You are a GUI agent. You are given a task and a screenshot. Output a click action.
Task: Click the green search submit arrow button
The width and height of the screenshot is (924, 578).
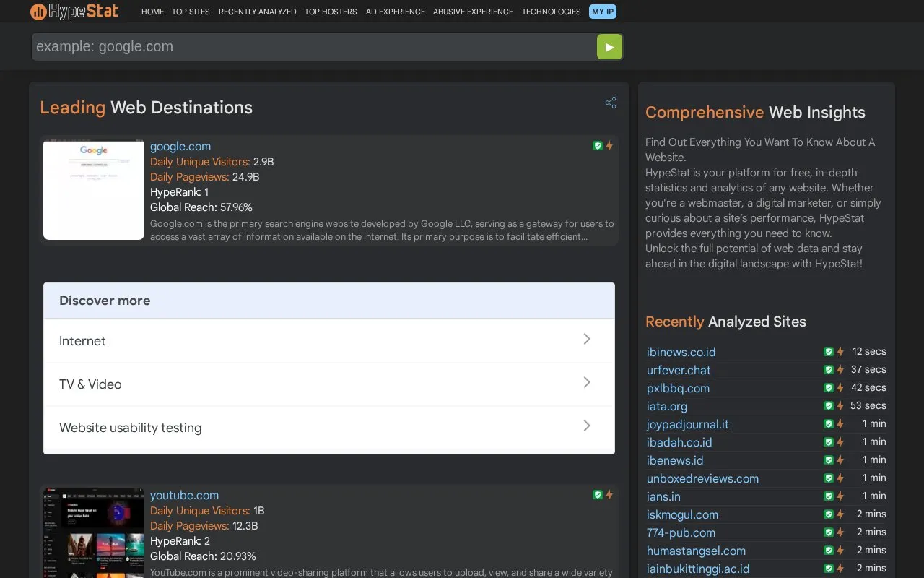pyautogui.click(x=609, y=47)
